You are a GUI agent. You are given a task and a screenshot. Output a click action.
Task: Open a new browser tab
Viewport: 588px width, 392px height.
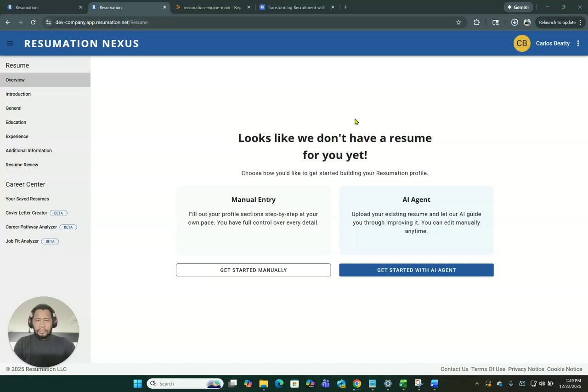point(345,7)
